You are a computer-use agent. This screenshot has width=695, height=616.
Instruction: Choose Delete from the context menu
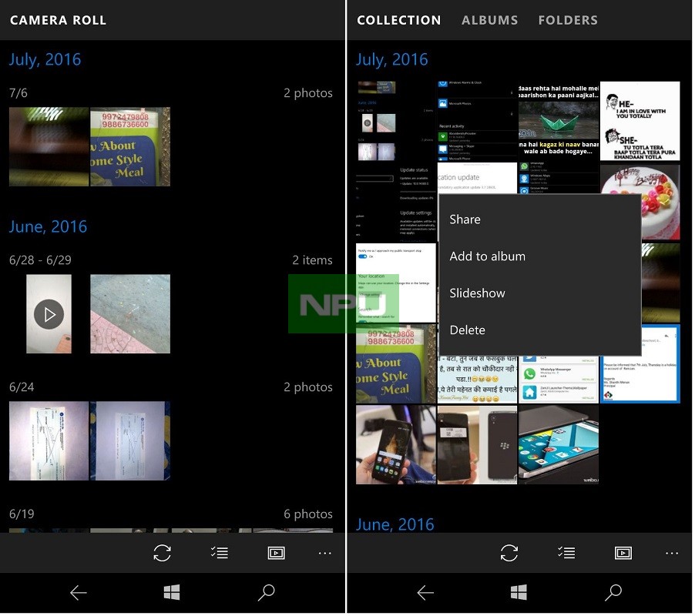540,331
